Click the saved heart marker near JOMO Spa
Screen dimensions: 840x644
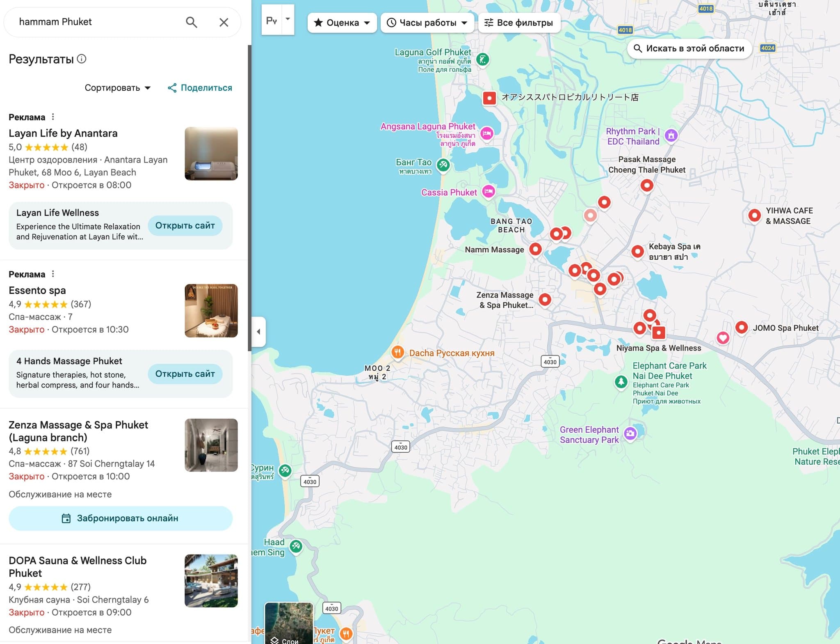tap(723, 338)
